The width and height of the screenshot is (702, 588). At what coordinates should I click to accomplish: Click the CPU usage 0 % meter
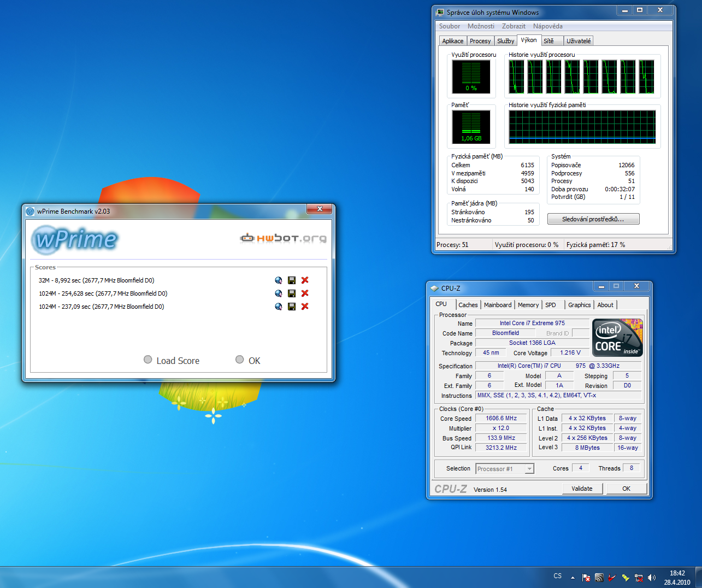pyautogui.click(x=471, y=77)
